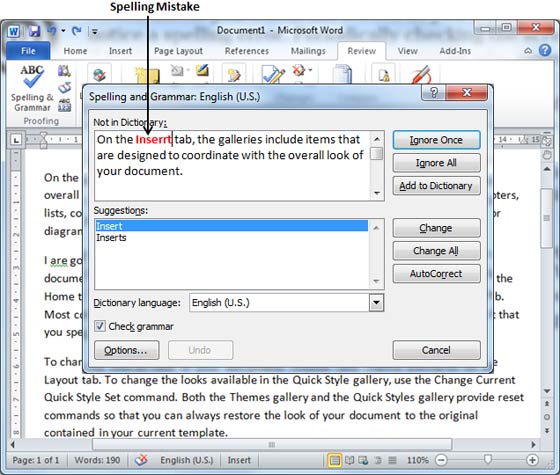Switch to Web Layout view icon
The height and width of the screenshot is (475, 560).
[364, 460]
